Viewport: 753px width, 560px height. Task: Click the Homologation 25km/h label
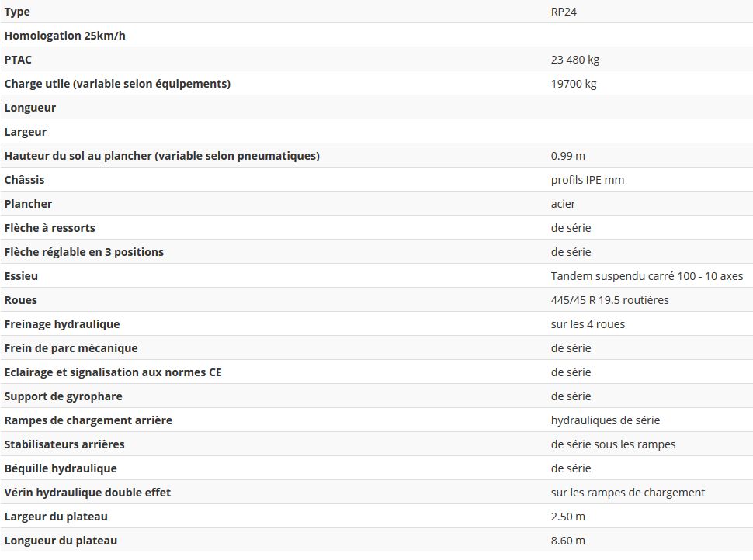pos(65,36)
